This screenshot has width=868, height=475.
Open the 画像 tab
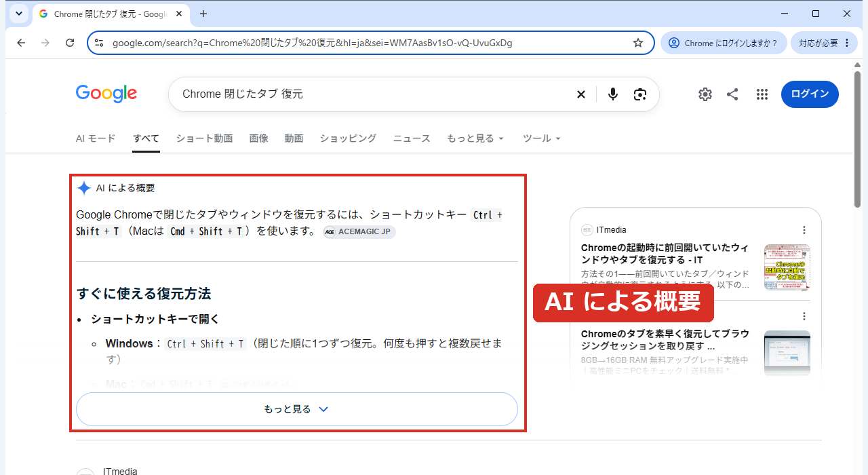[258, 138]
